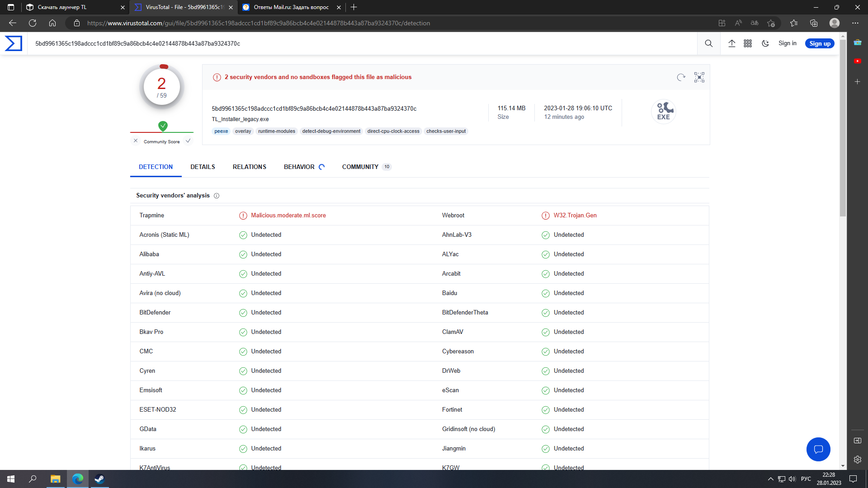Click Malicious.moderate.ml.score detection text
The height and width of the screenshot is (488, 868).
tap(288, 216)
